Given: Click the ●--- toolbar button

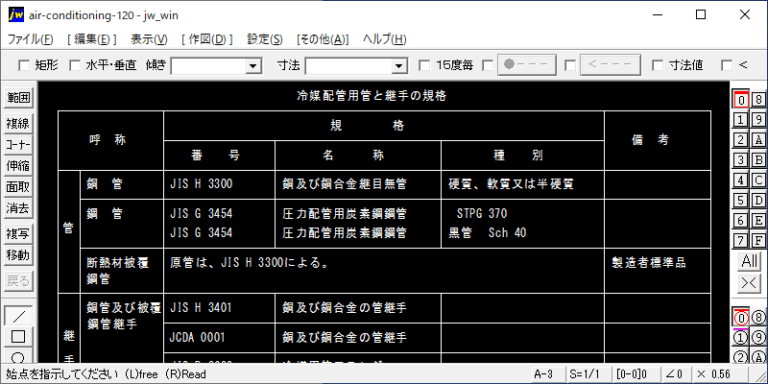Looking at the screenshot, I should [527, 65].
